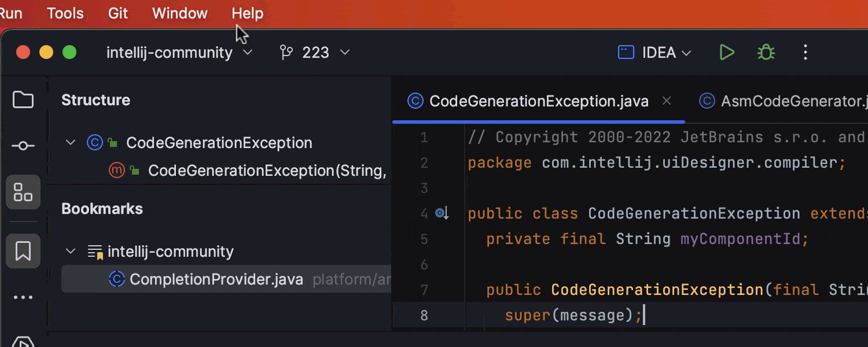Select the Structure tool window icon
Screen dimensions: 868x347
click(x=23, y=192)
